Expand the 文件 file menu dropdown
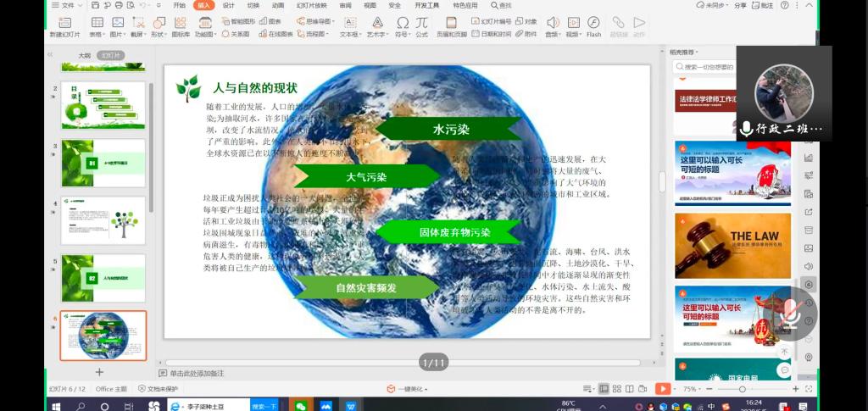Viewport: 868px width, 411px height. [x=66, y=5]
